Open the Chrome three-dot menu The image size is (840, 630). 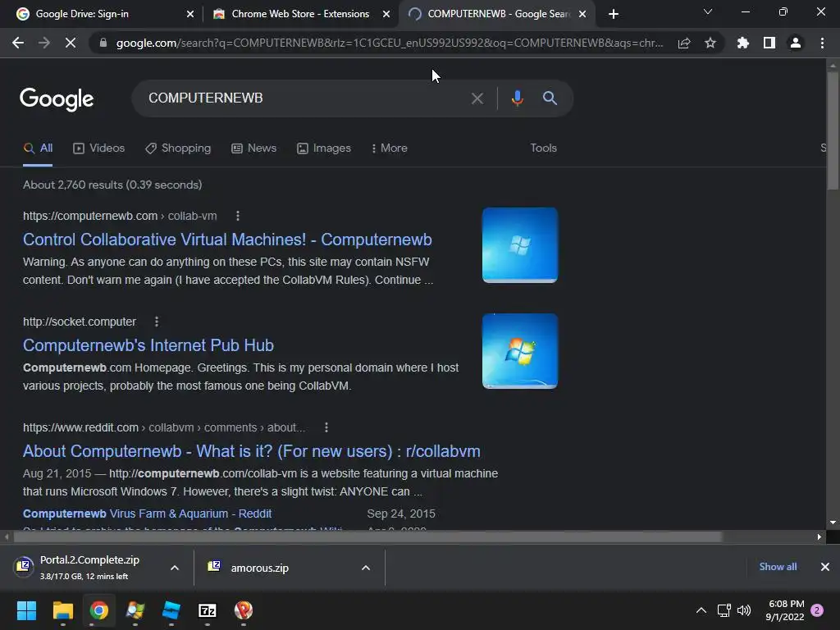(x=822, y=43)
